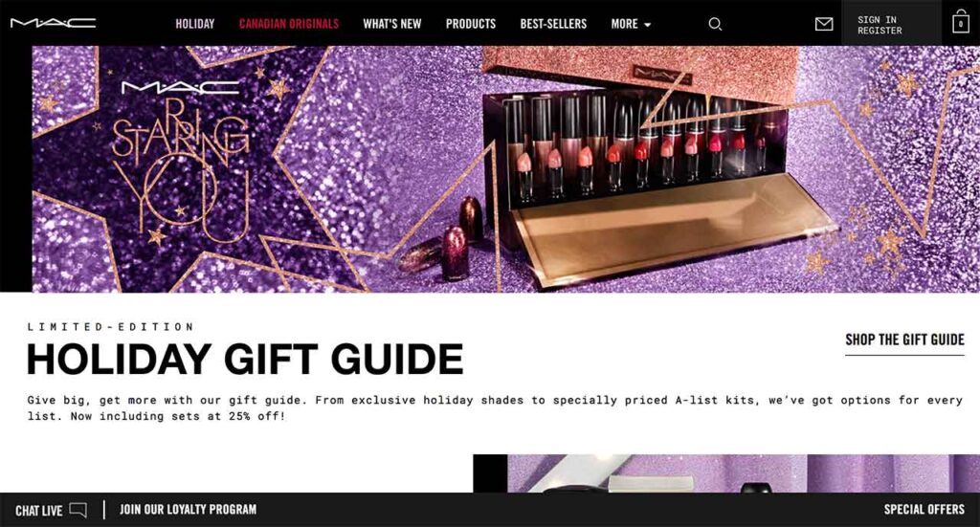Open the search magnifier icon
980x527 pixels.
(x=715, y=24)
